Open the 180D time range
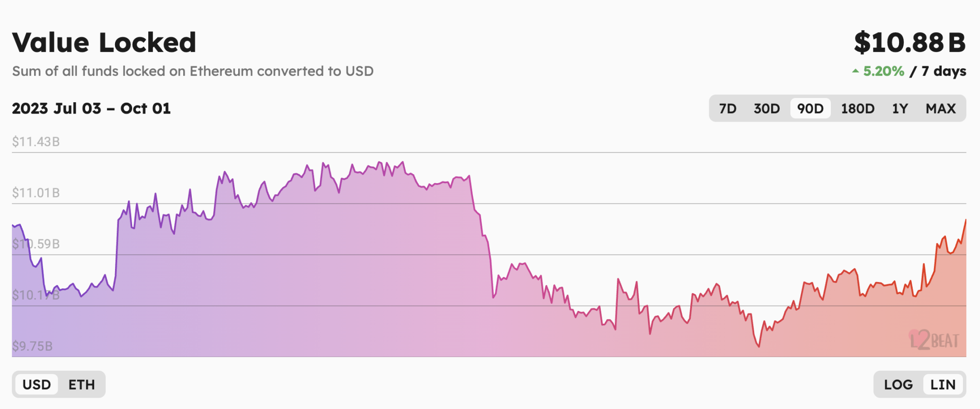The height and width of the screenshot is (409, 980). click(857, 108)
